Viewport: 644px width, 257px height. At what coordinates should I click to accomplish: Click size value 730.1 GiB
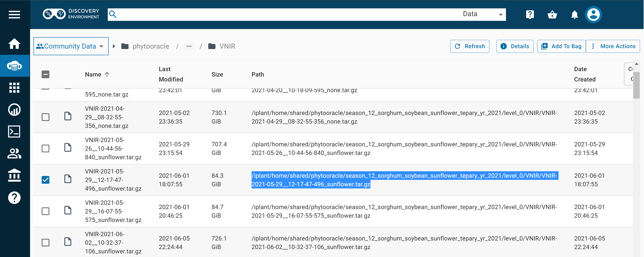(x=219, y=117)
